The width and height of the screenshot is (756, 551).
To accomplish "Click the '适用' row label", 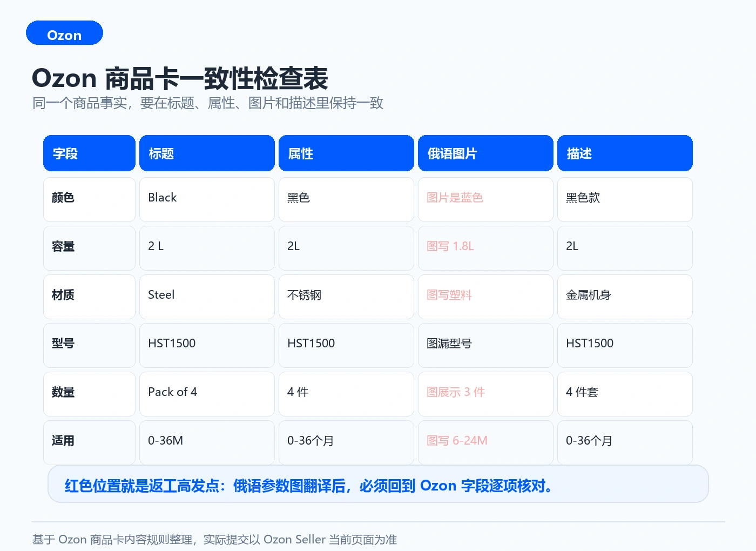I will pyautogui.click(x=89, y=442).
